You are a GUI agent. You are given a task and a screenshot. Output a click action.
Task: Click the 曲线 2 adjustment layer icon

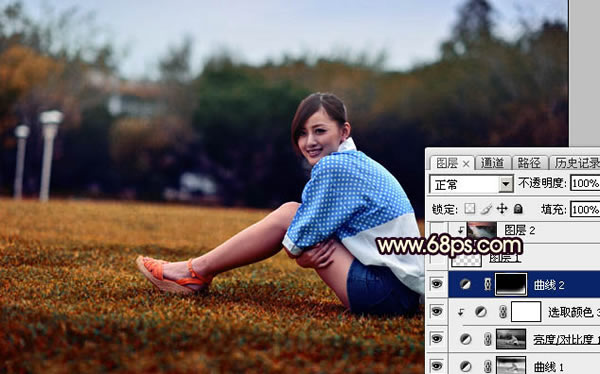tap(465, 284)
